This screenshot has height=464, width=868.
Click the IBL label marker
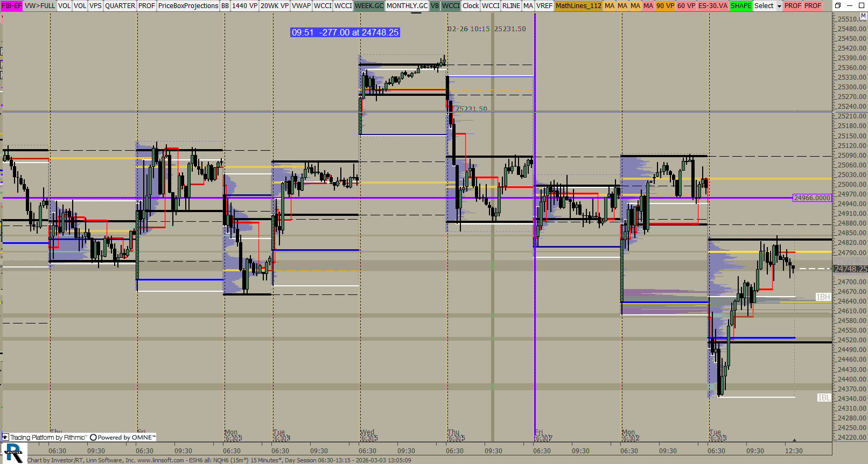pos(823,398)
